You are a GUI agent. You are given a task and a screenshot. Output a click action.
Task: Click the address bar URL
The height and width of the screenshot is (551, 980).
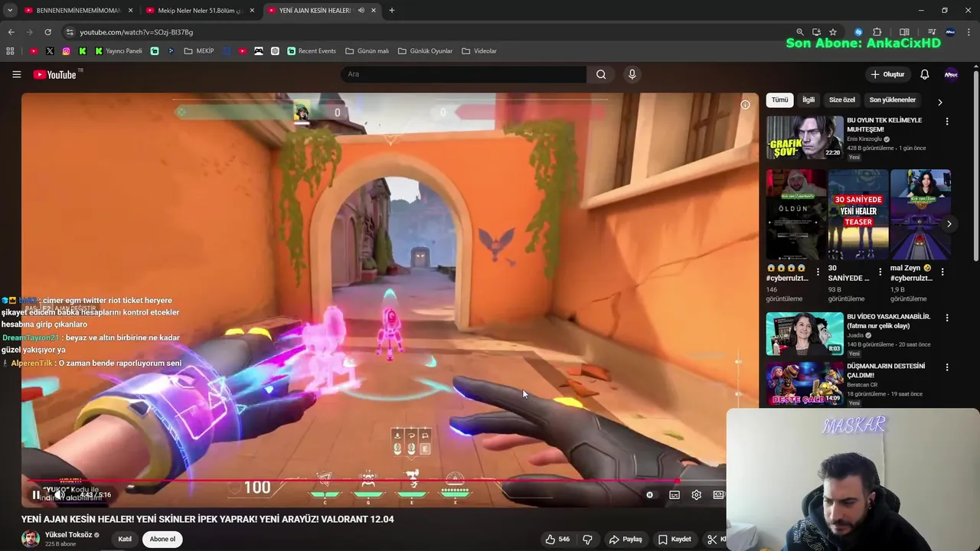136,32
